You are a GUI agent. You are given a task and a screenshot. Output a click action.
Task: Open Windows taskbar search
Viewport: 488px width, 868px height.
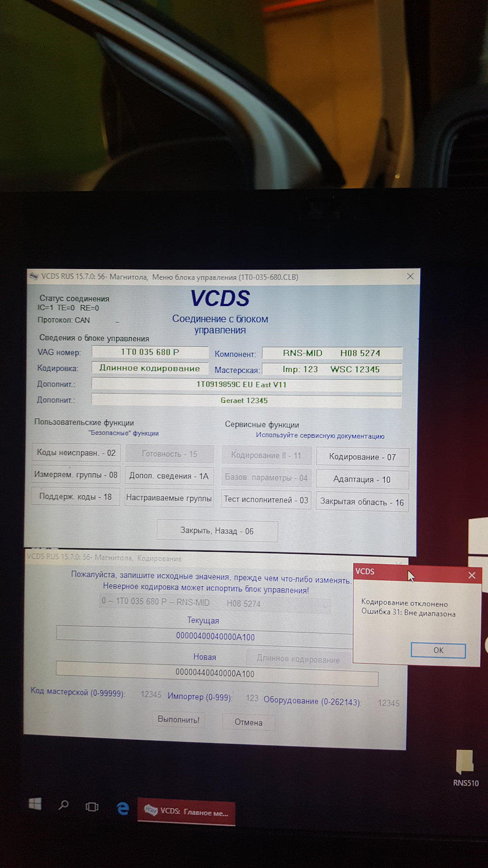coord(64,805)
